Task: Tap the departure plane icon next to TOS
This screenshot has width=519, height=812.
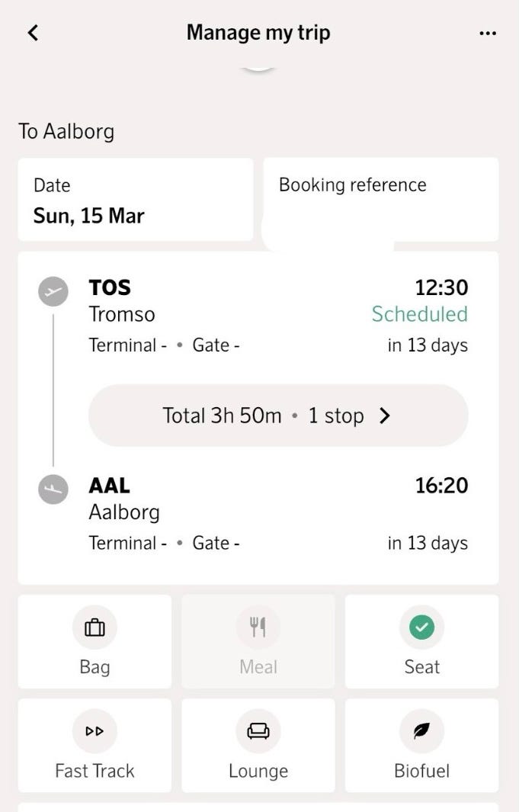Action: 53,291
